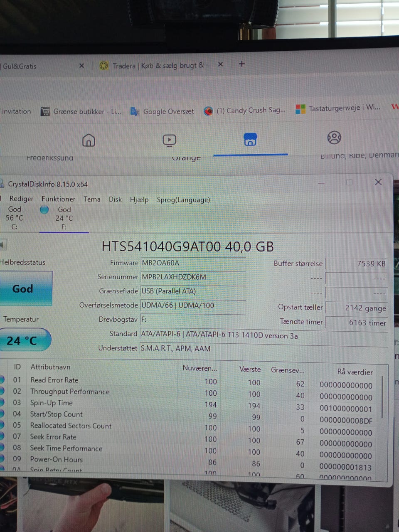Click the Overførselsmetode UDMA field

click(x=193, y=305)
